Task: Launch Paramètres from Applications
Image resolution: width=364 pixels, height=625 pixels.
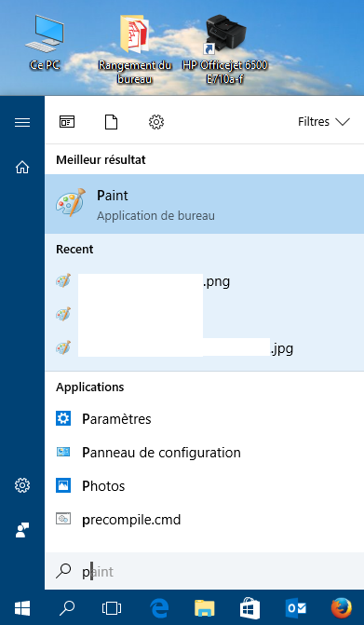Action: coord(204,419)
